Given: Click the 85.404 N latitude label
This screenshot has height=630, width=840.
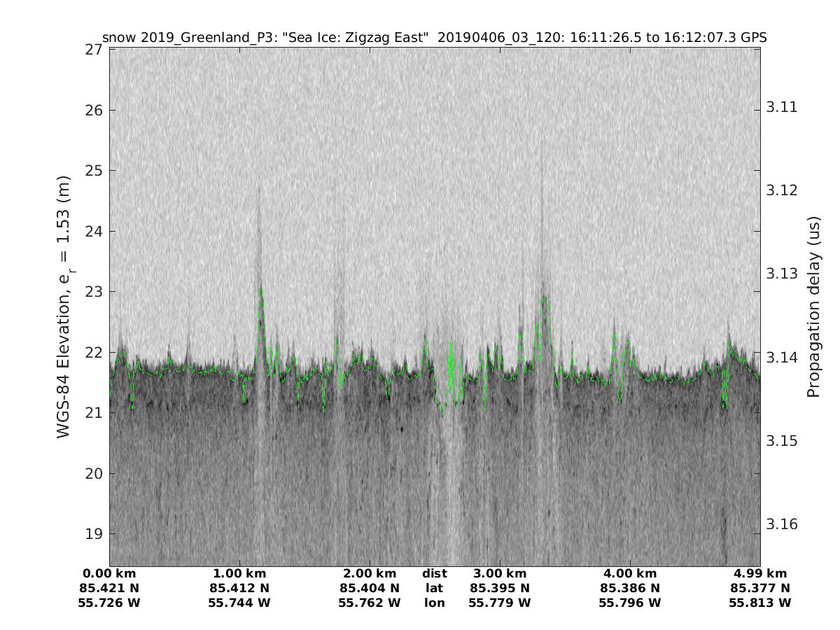Looking at the screenshot, I should [x=370, y=588].
